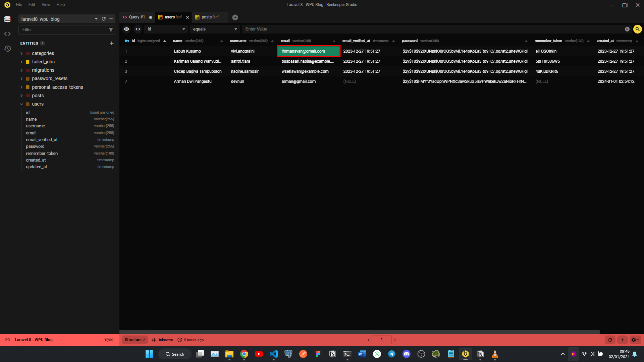Open the database entities sidebar icon
Screen dimensions: 644x362
(x=7, y=19)
